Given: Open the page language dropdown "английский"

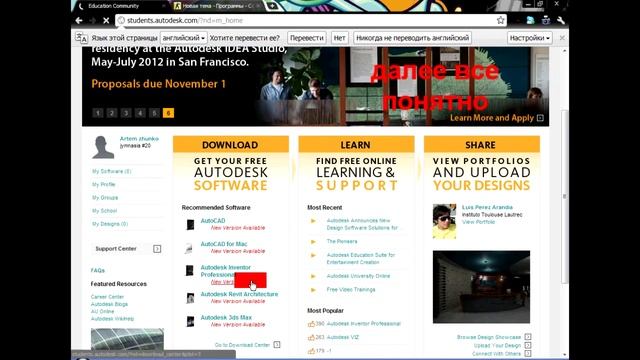Looking at the screenshot, I should pyautogui.click(x=183, y=38).
